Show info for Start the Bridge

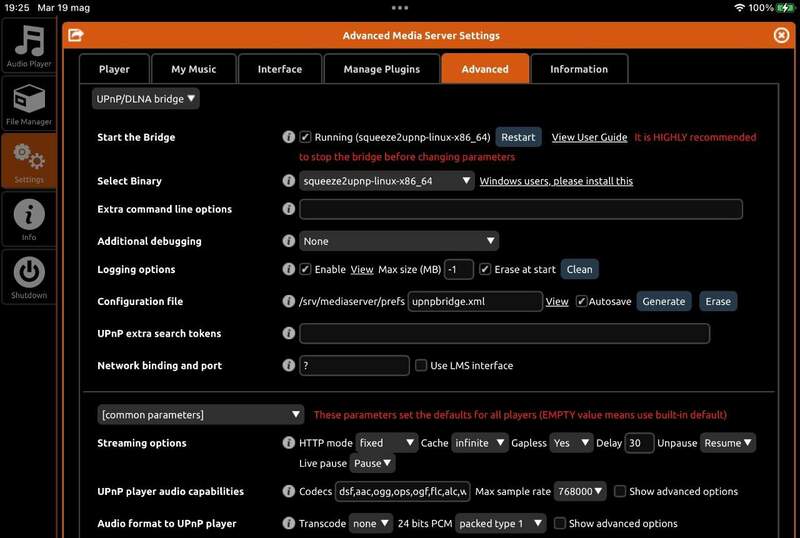[x=289, y=137]
